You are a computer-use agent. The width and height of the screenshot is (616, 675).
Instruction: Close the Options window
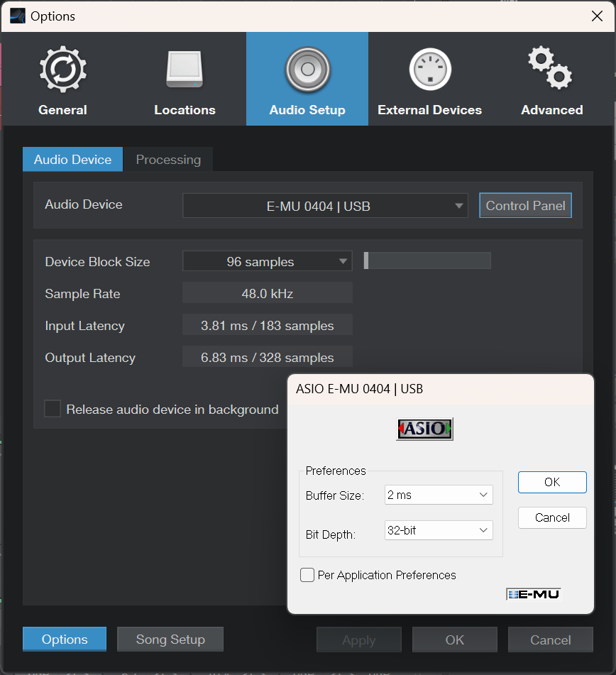click(597, 16)
